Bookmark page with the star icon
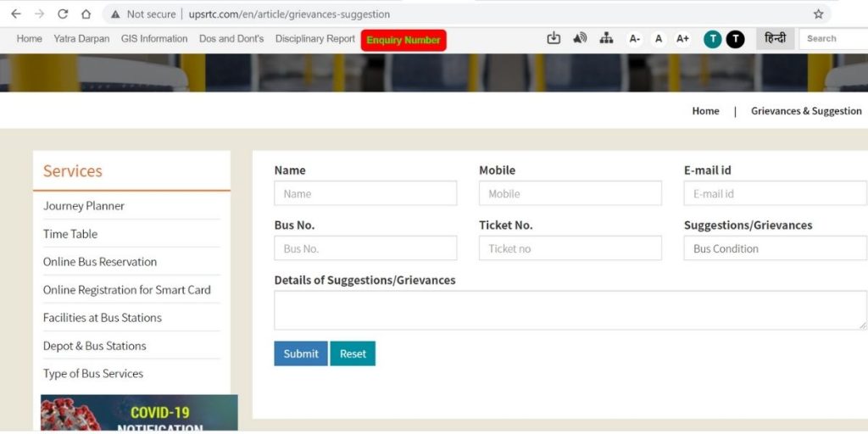868x434 pixels. pyautogui.click(x=818, y=14)
